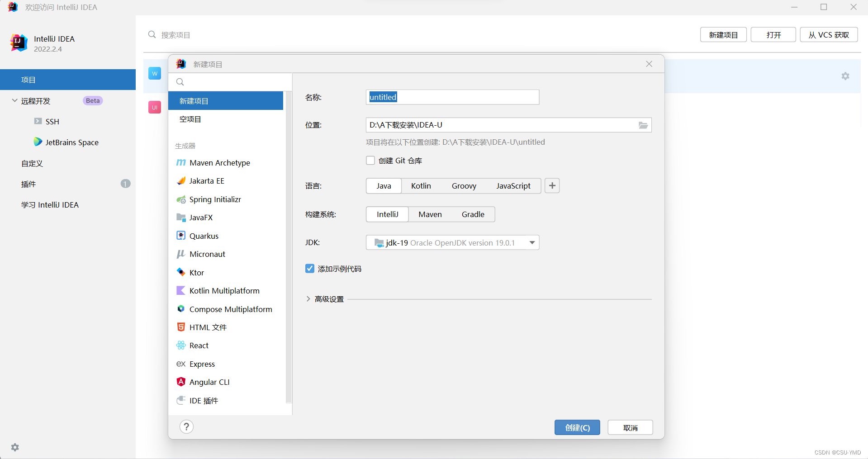The image size is (868, 459).
Task: Open the project options gear on the right
Action: point(845,76)
